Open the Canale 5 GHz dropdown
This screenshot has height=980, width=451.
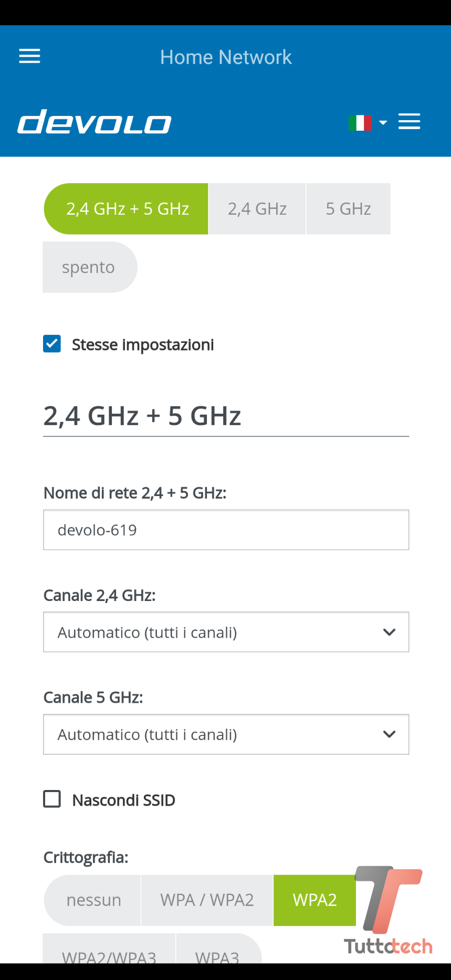point(226,734)
